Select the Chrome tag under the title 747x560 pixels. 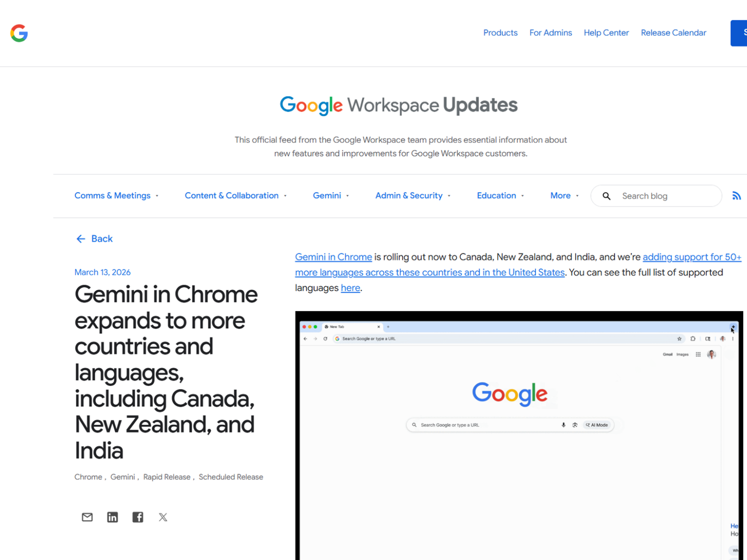click(88, 477)
